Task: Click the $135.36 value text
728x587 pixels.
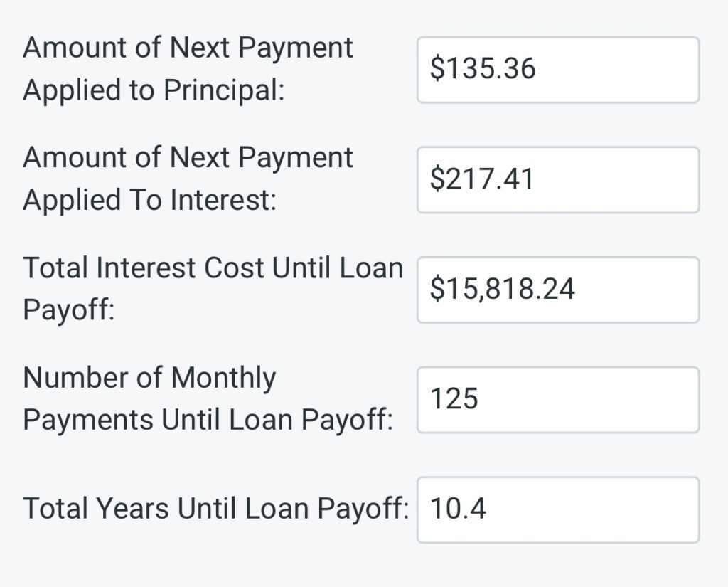Action: click(483, 69)
